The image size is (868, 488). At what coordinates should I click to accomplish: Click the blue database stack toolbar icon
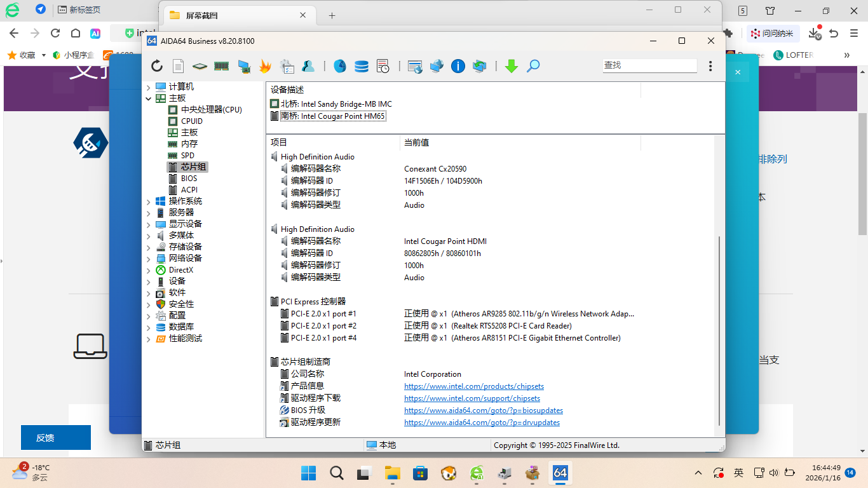(x=362, y=65)
